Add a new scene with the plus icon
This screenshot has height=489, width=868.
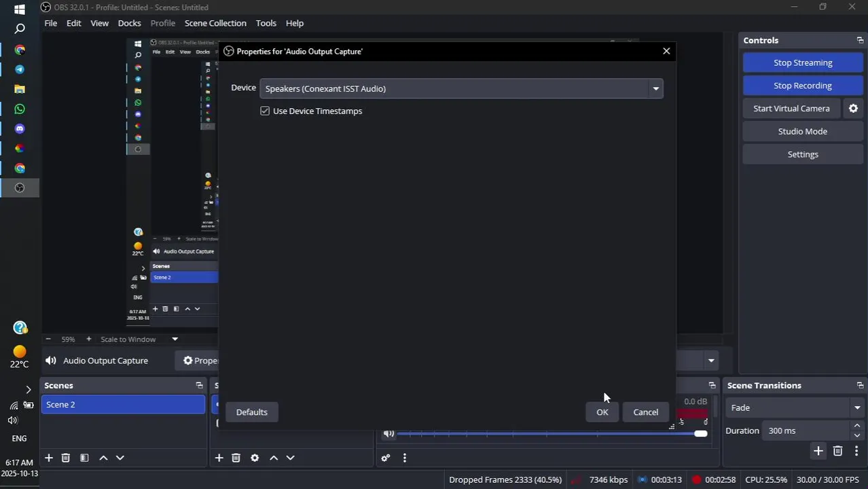(x=49, y=458)
